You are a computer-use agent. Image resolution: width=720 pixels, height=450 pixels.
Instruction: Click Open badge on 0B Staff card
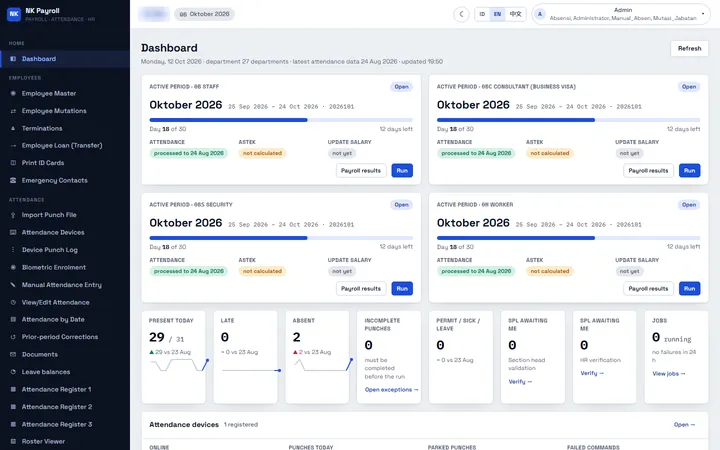(x=401, y=87)
